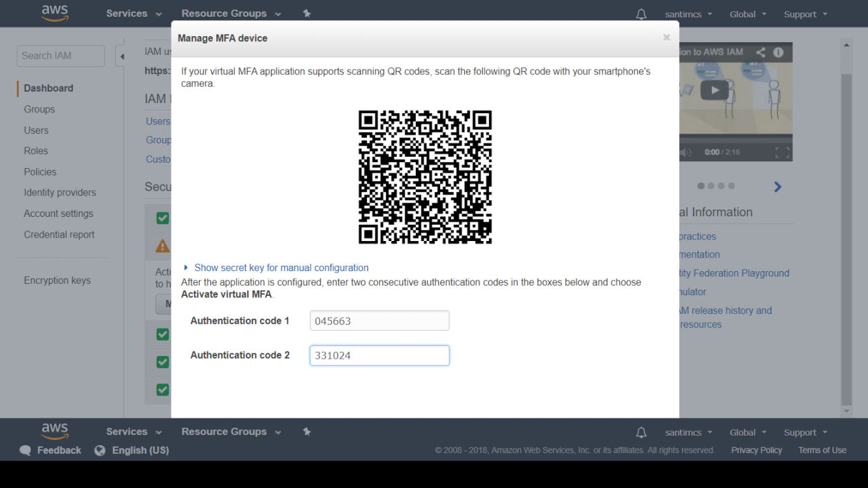
Task: Click the video info icon
Action: [778, 52]
